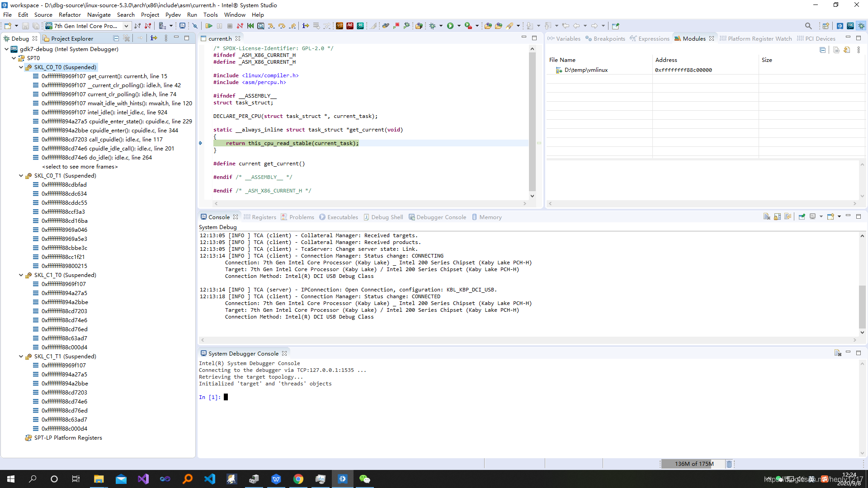This screenshot has height=488, width=868.
Task: Toggle Scroll Lock in Console panel
Action: click(x=778, y=217)
